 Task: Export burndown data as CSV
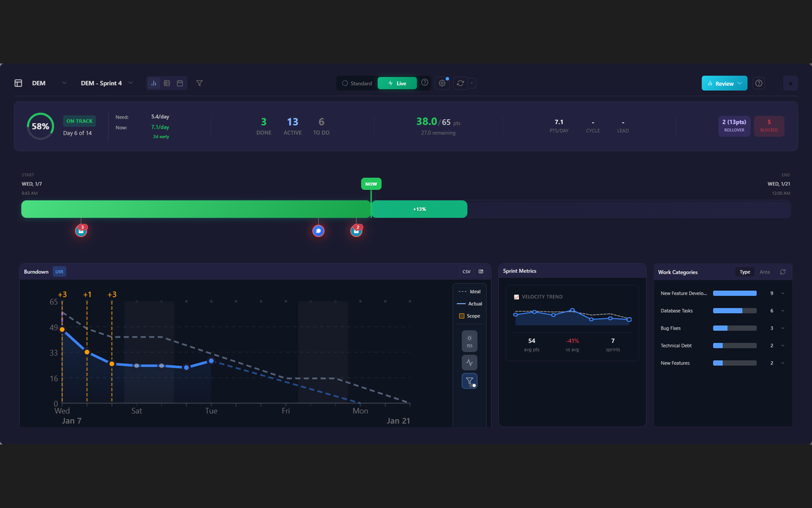point(466,271)
